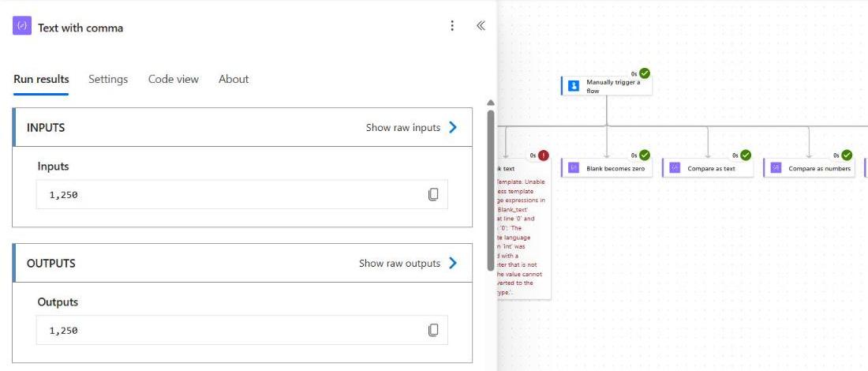Screen dimensions: 868x371
Task: Copy the Inputs value 1,250
Action: coord(433,194)
